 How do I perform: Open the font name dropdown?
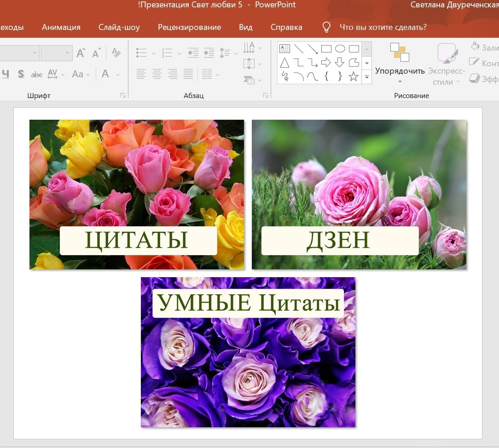[35, 53]
